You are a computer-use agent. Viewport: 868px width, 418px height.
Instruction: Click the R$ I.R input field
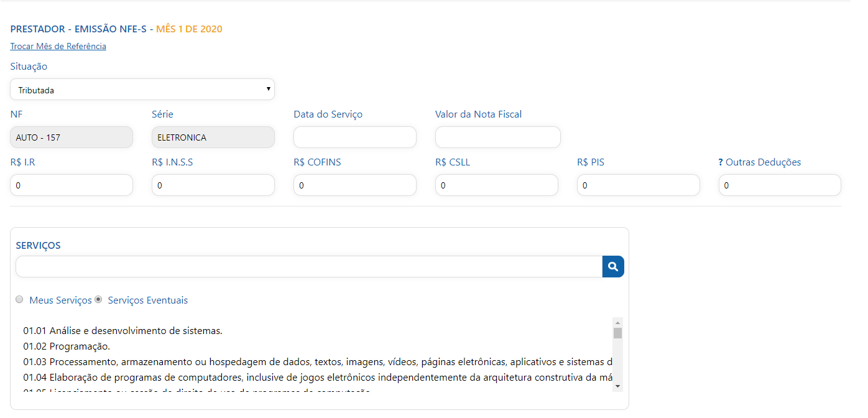pyautogui.click(x=72, y=185)
